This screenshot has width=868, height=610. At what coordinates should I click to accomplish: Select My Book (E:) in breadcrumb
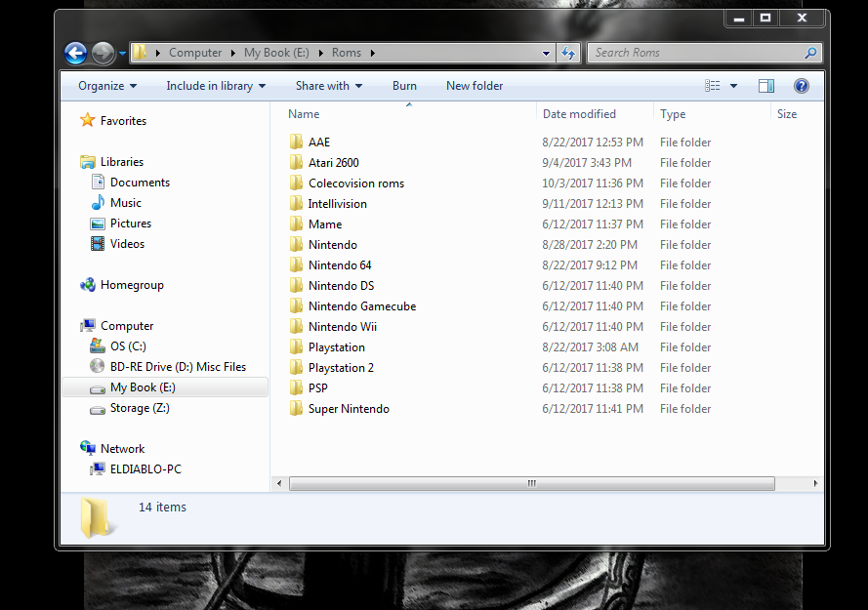point(276,53)
